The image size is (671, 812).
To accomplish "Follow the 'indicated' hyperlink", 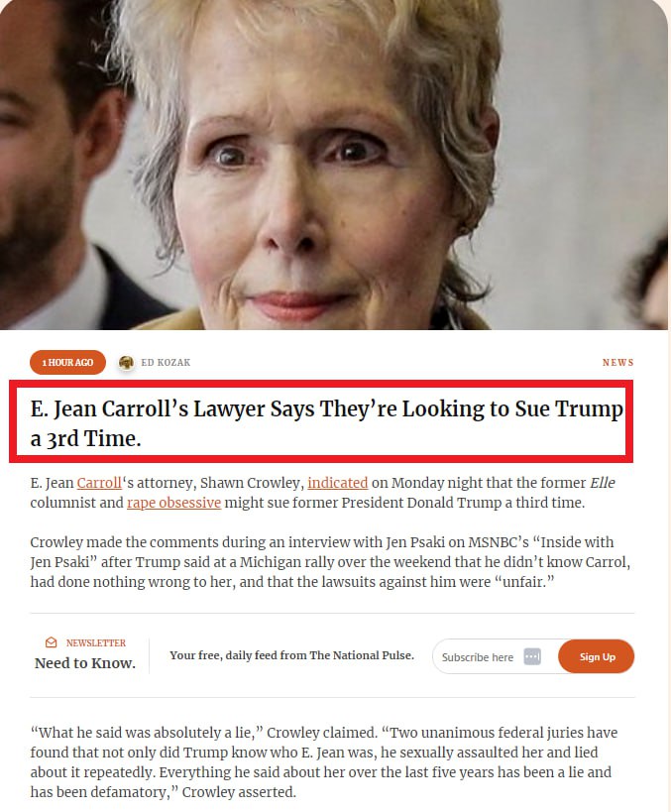I will click(338, 483).
